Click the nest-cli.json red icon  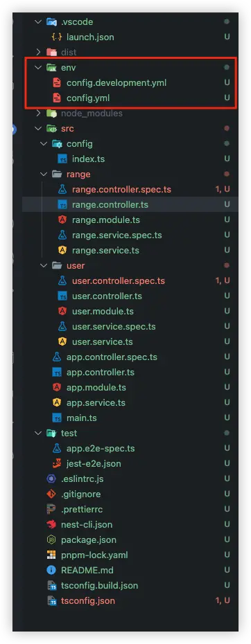(x=51, y=524)
